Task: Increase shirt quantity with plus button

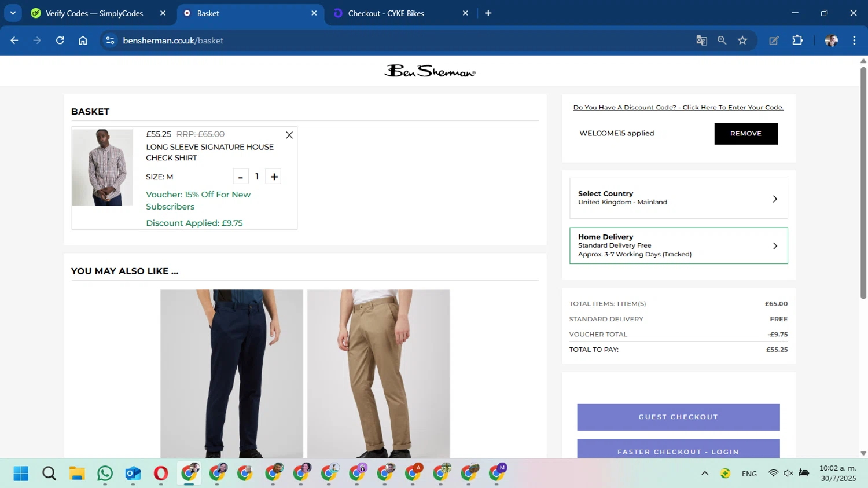Action: point(274,177)
